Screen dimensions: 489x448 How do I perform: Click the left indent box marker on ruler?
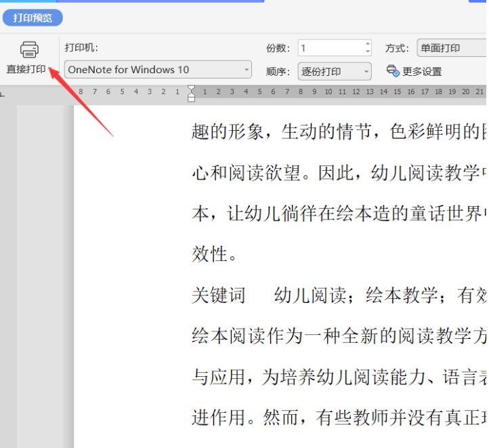(192, 99)
